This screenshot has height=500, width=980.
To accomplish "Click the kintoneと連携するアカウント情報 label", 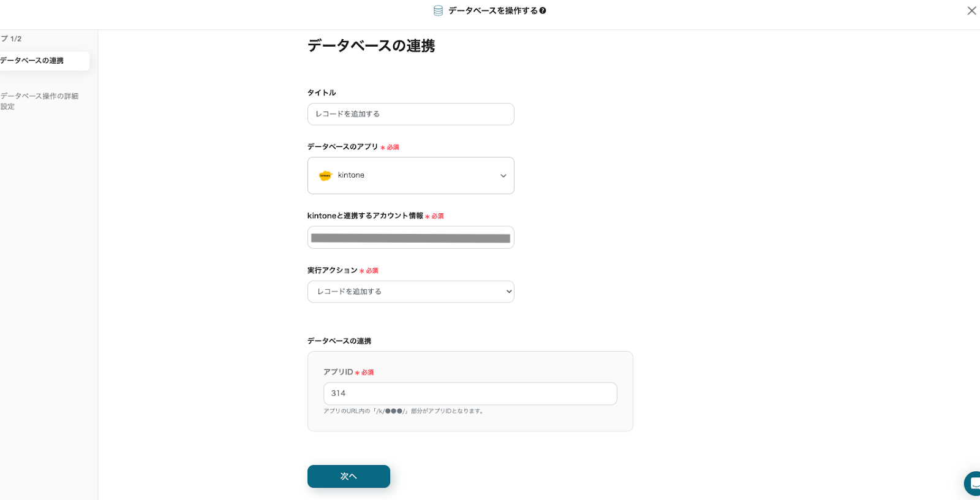I will coord(365,216).
